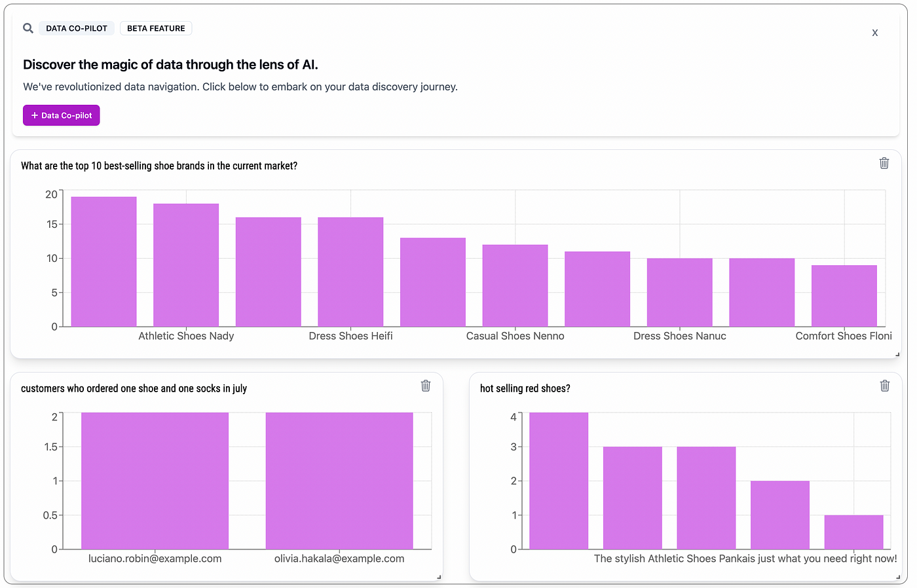Image resolution: width=917 pixels, height=588 pixels.
Task: Click the Casual Shoes Nenno bar
Action: [x=515, y=285]
